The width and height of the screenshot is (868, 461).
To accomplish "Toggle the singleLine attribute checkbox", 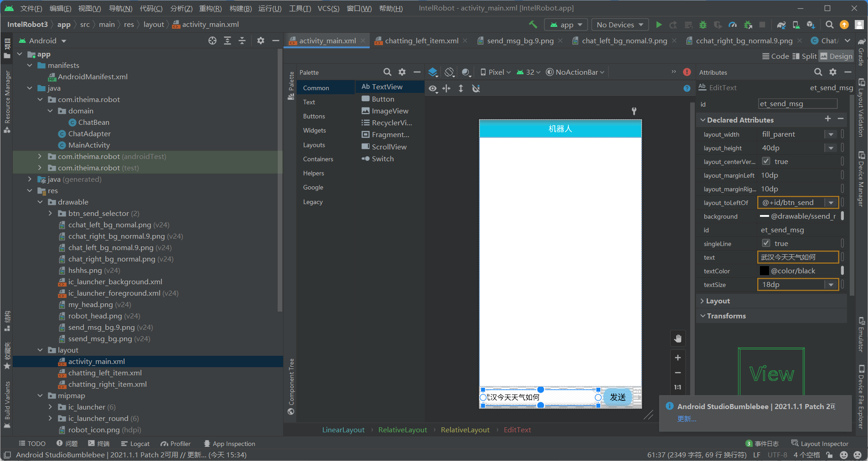I will point(766,243).
